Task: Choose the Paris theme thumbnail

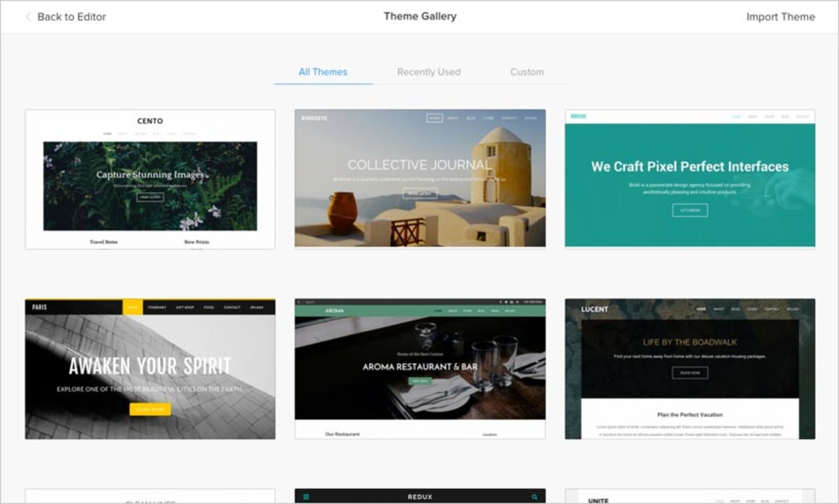Action: point(150,369)
